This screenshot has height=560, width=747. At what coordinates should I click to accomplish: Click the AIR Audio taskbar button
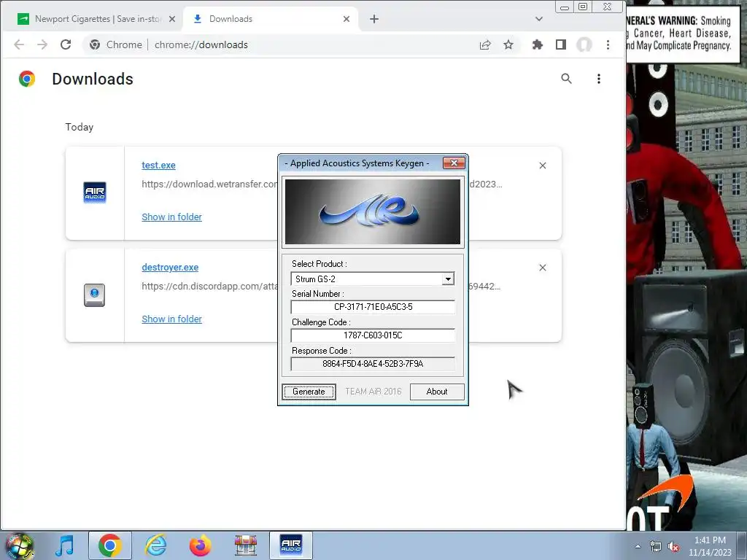point(291,545)
